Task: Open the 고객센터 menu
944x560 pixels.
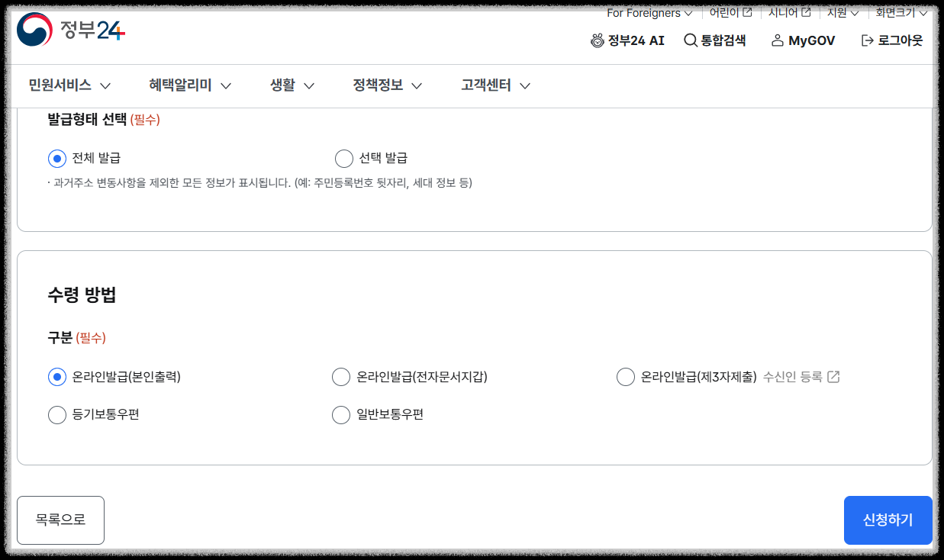Action: pyautogui.click(x=486, y=85)
